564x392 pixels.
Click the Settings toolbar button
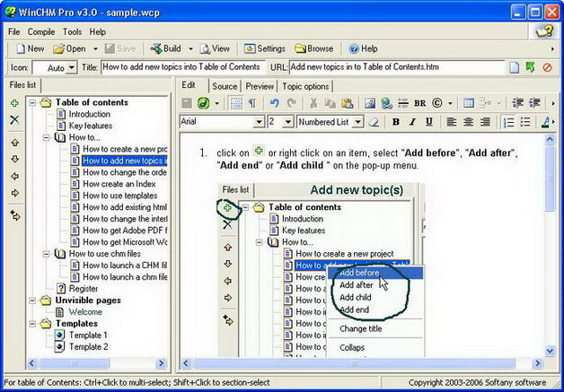(264, 48)
